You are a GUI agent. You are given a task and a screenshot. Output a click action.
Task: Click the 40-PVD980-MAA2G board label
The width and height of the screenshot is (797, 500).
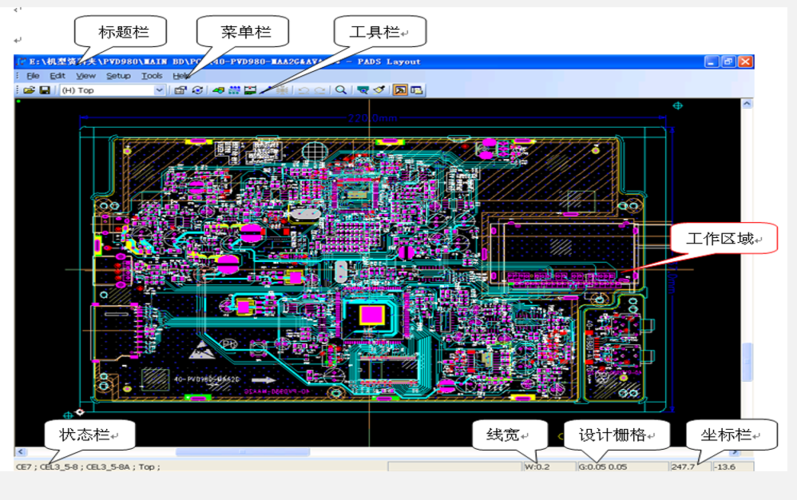207,380
